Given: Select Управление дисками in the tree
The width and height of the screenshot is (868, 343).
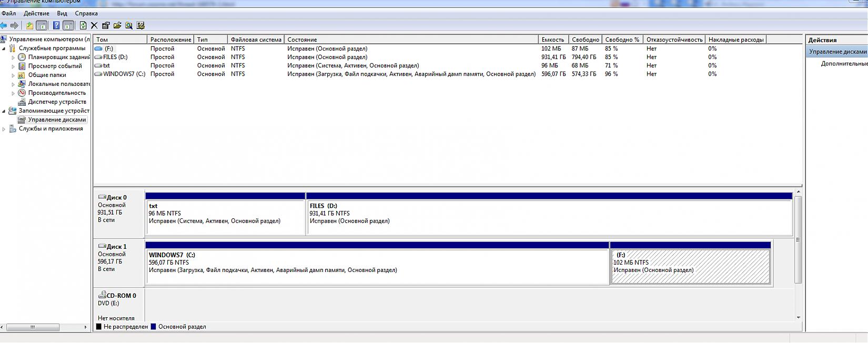Looking at the screenshot, I should pos(57,119).
